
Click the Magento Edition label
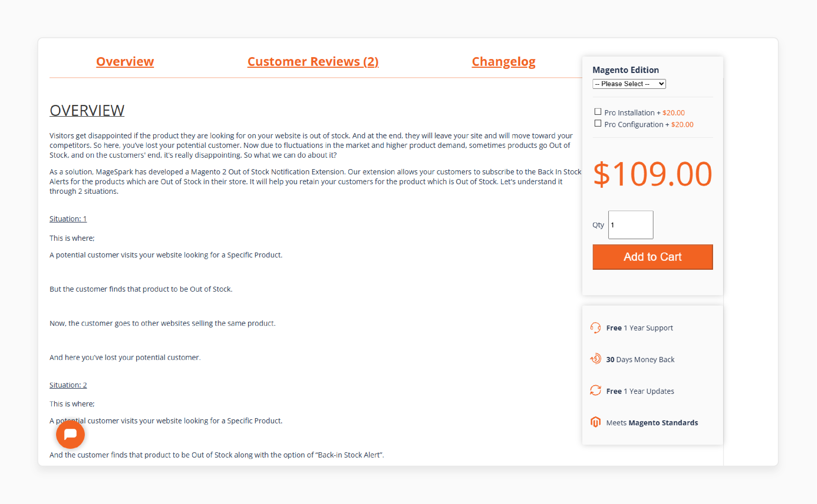[x=626, y=70]
